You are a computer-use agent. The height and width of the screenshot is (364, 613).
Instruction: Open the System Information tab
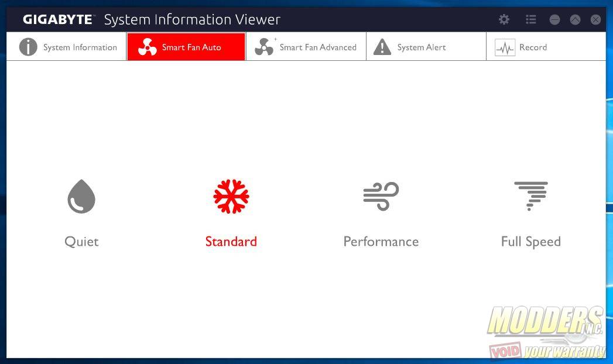(x=67, y=47)
